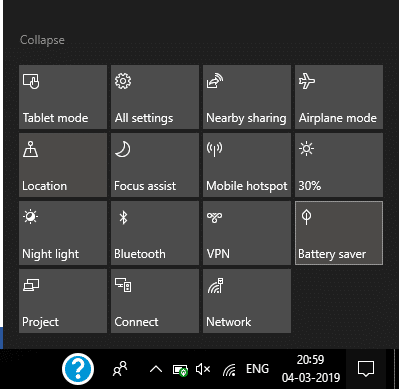Toggle Night light tile

[x=63, y=233]
